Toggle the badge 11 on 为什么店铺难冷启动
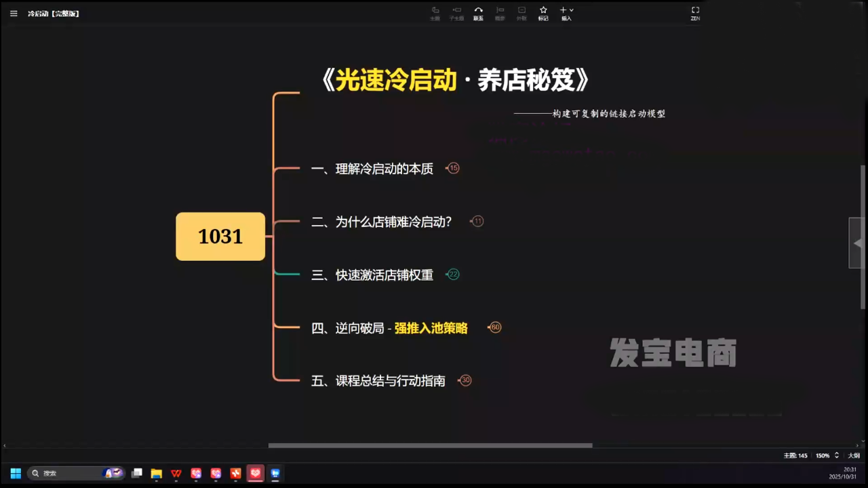 [x=477, y=221]
